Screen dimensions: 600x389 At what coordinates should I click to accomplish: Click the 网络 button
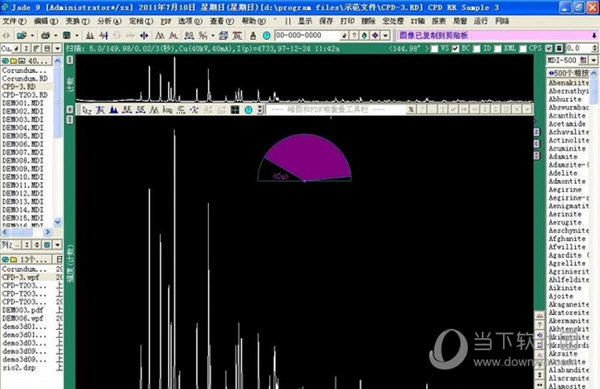pyautogui.click(x=502, y=21)
